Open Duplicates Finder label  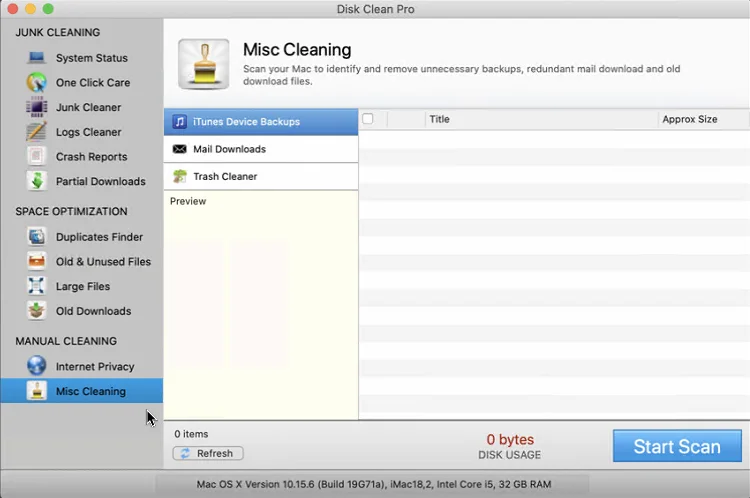(x=99, y=237)
